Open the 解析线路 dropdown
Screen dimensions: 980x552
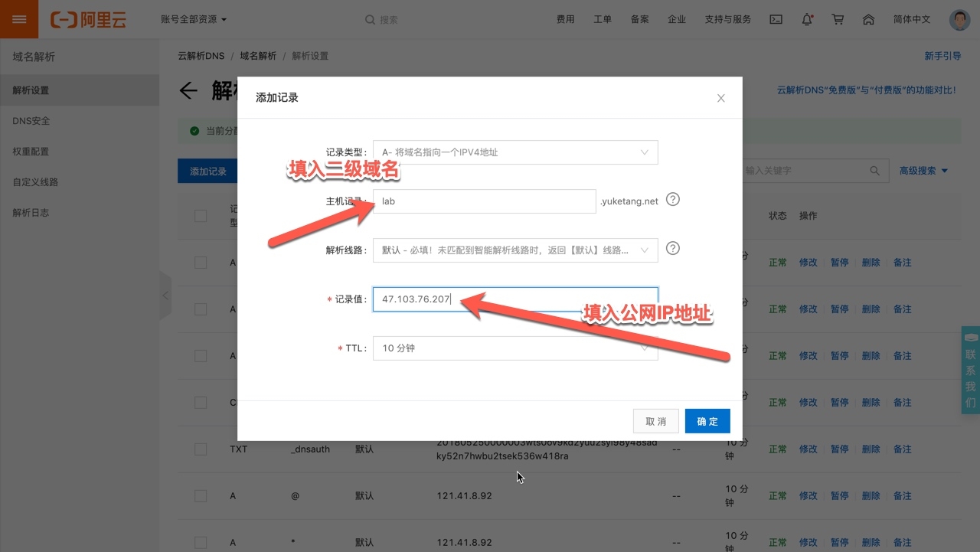(x=514, y=250)
